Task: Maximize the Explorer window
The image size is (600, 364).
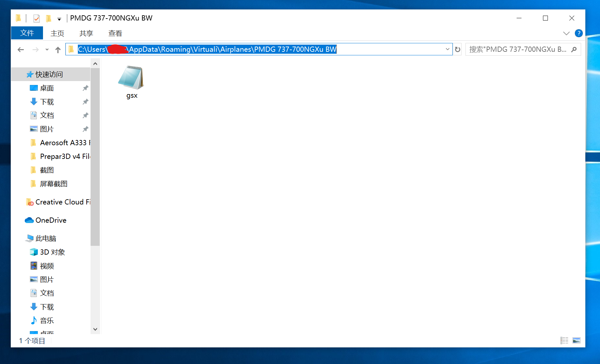Action: [x=545, y=18]
